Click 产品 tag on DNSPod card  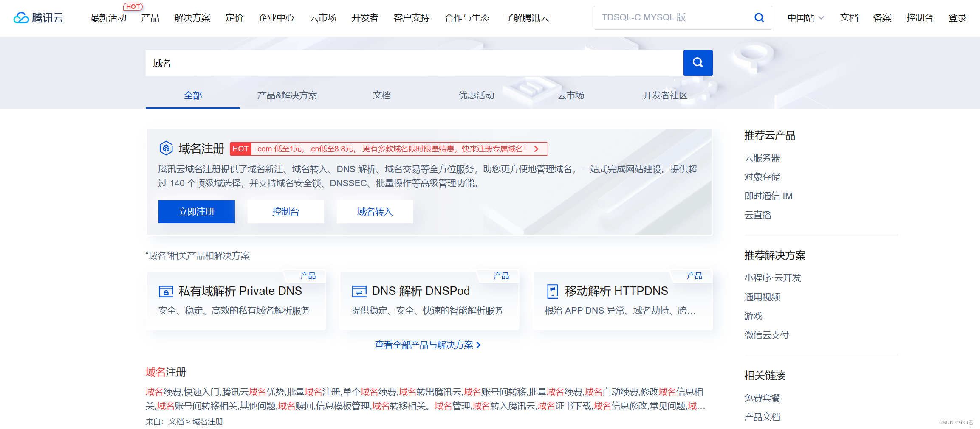[x=501, y=276]
